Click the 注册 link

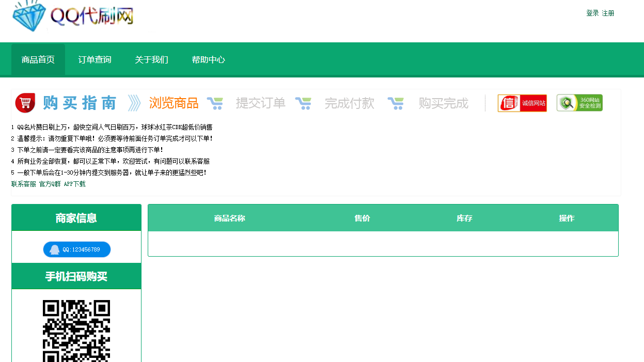tap(607, 13)
